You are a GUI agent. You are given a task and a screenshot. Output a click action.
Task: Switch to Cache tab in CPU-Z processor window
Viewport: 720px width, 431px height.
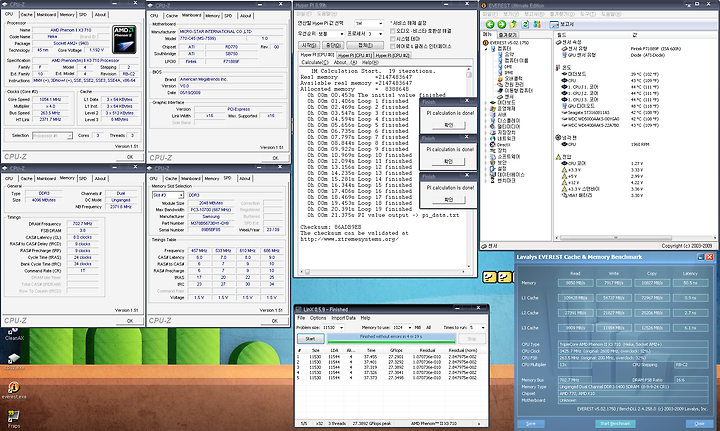click(27, 15)
